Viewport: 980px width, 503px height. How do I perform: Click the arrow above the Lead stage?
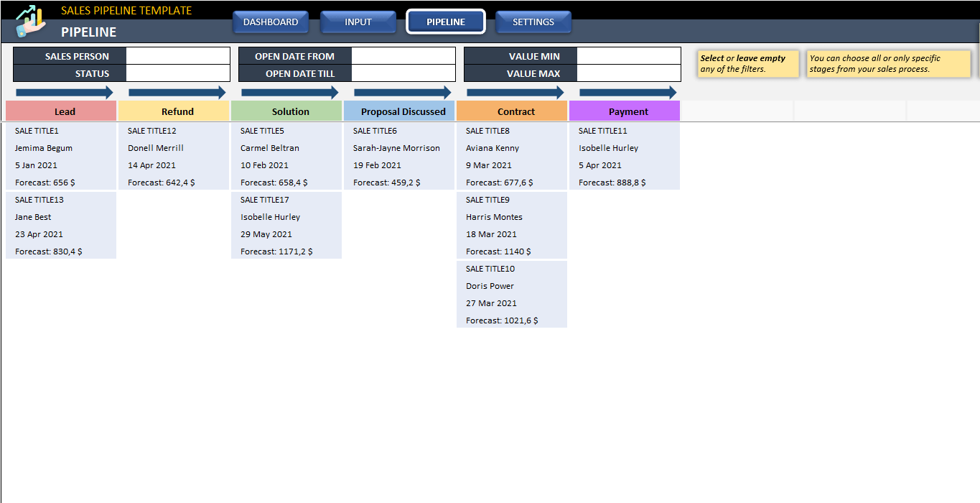[x=64, y=93]
